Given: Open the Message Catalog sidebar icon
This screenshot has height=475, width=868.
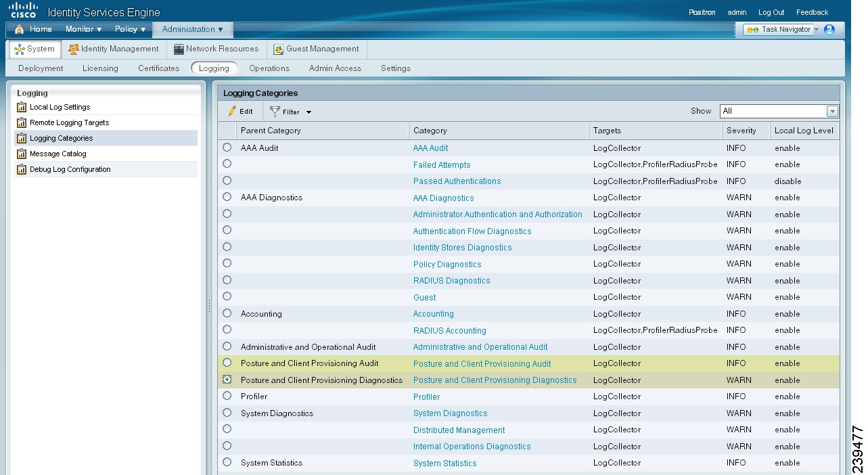Looking at the screenshot, I should click(x=22, y=154).
